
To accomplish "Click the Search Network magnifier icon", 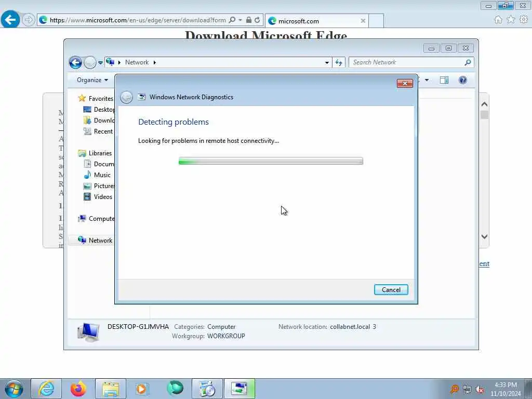I will pyautogui.click(x=468, y=62).
